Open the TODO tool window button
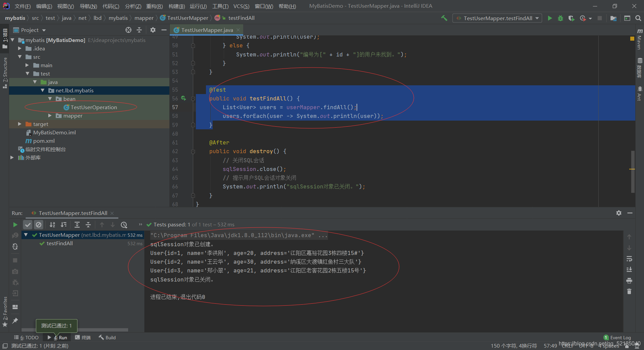Image resolution: width=644 pixels, height=350 pixels. coord(26,338)
